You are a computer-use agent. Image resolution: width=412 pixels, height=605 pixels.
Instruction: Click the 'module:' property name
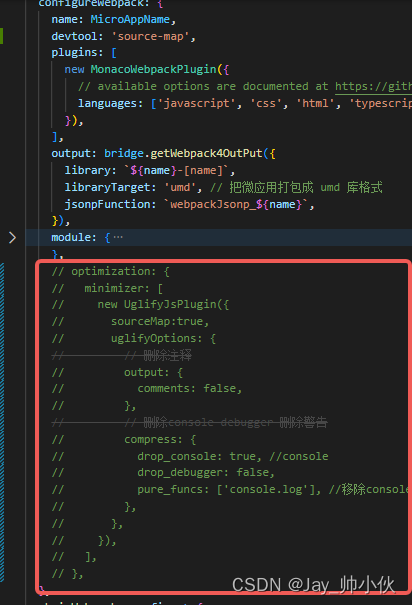coord(74,237)
